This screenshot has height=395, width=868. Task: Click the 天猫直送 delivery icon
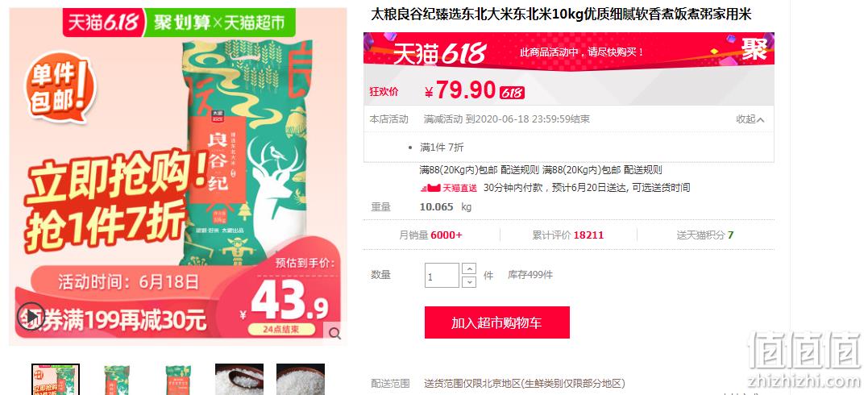(449, 188)
